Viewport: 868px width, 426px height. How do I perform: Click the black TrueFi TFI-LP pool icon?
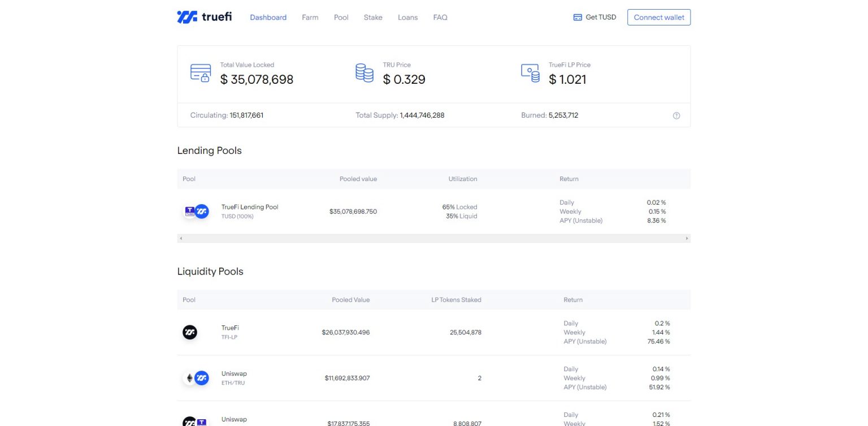click(x=190, y=333)
